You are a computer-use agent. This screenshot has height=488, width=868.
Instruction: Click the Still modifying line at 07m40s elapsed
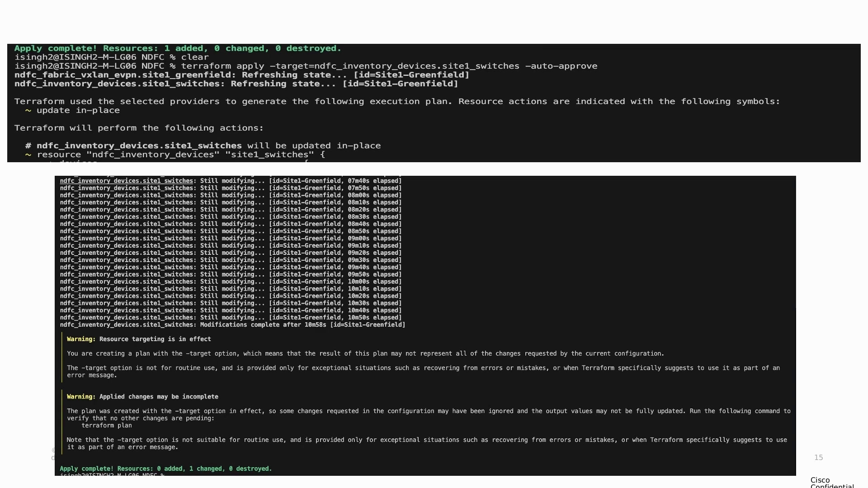(231, 181)
